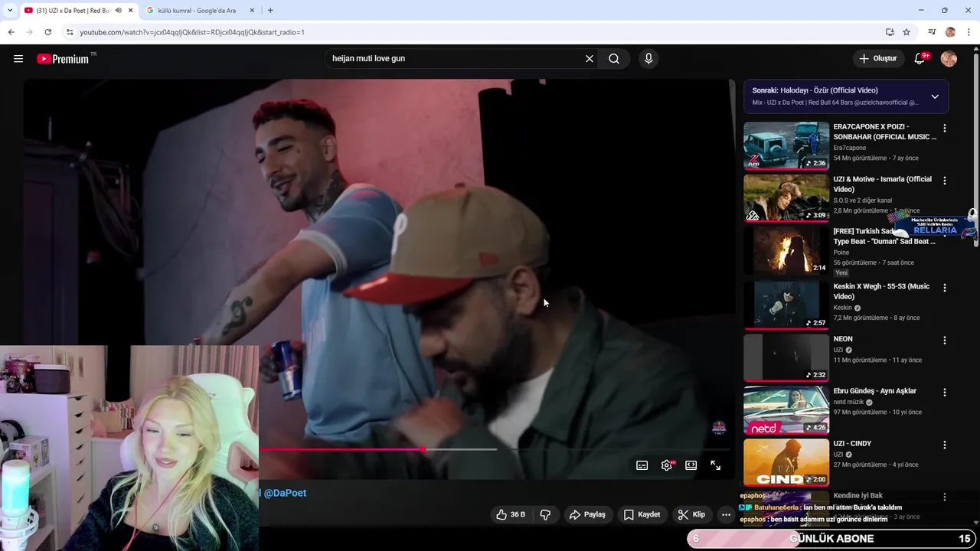Open the YouTube guide hamburger menu
This screenshot has height=551, width=980.
pos(18,59)
